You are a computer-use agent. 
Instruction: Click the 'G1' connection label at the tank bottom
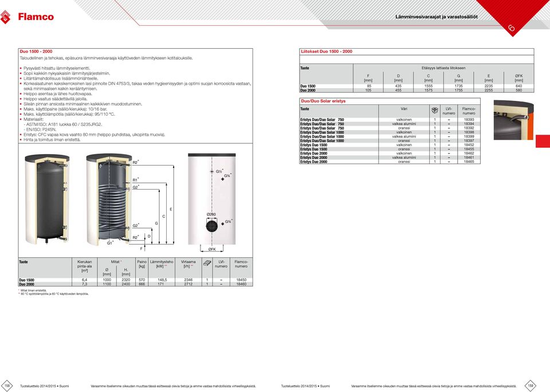coord(110,243)
